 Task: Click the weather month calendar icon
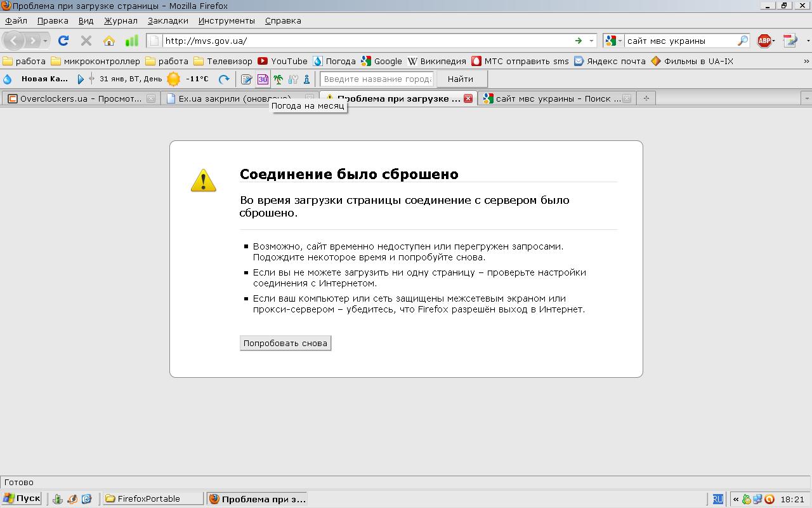click(x=263, y=79)
